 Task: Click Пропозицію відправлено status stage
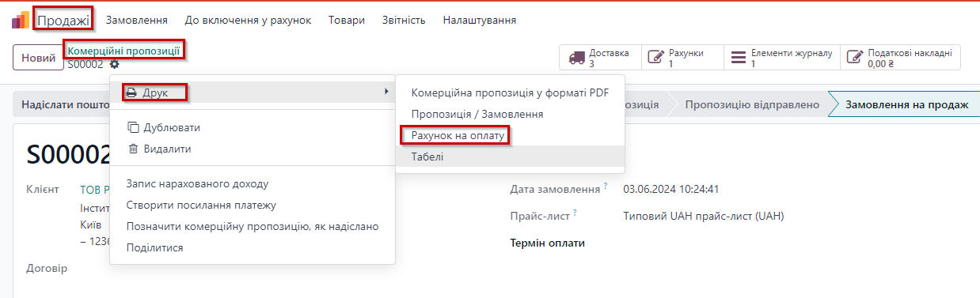click(752, 104)
